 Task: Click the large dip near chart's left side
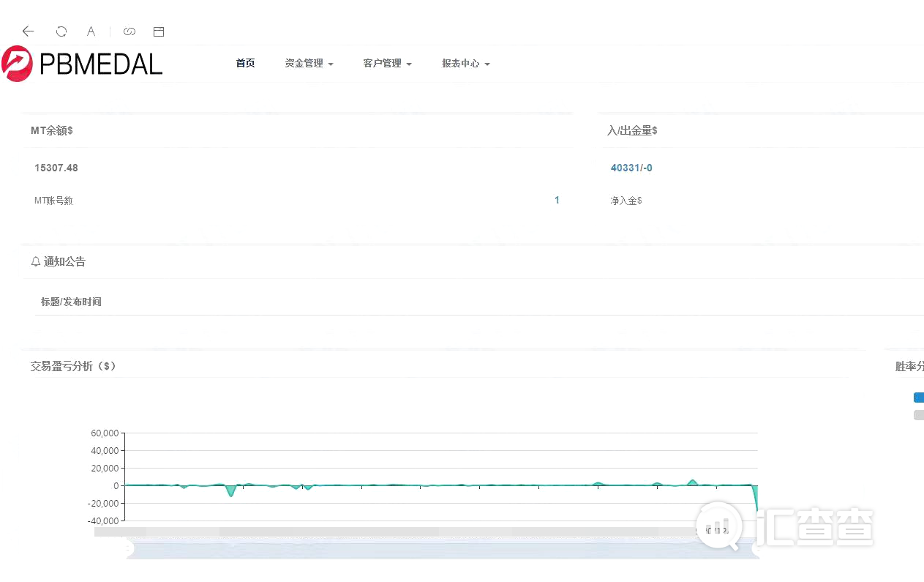pyautogui.click(x=230, y=491)
